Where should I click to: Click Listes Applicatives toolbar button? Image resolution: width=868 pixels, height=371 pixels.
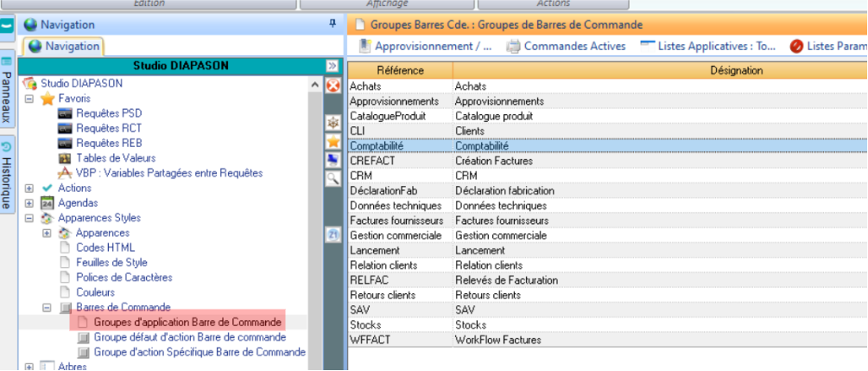tap(708, 46)
